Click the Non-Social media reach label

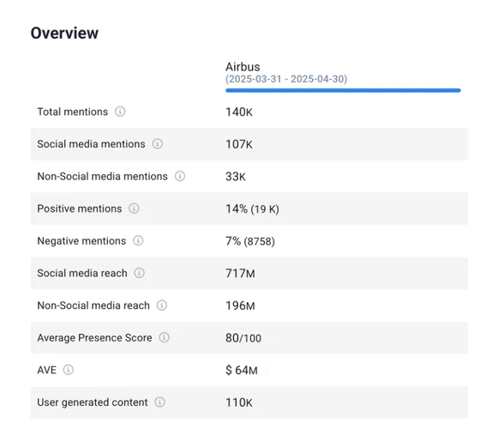coord(93,305)
